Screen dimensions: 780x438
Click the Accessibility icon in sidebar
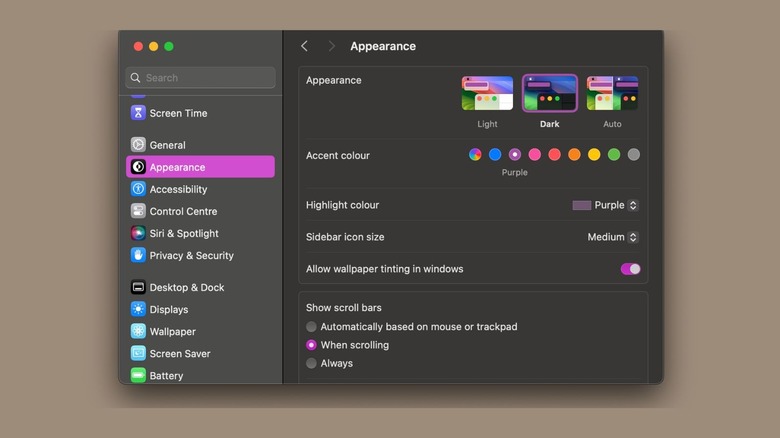138,189
